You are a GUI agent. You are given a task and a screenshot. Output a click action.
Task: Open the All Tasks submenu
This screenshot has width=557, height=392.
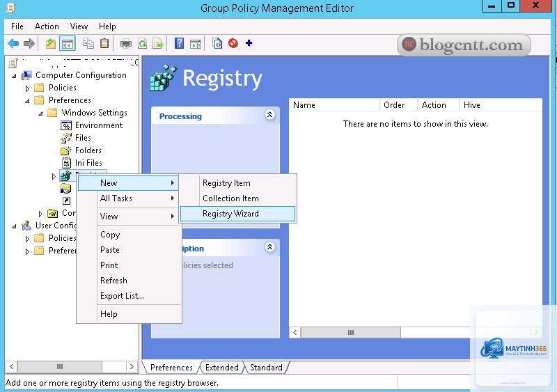click(x=130, y=198)
